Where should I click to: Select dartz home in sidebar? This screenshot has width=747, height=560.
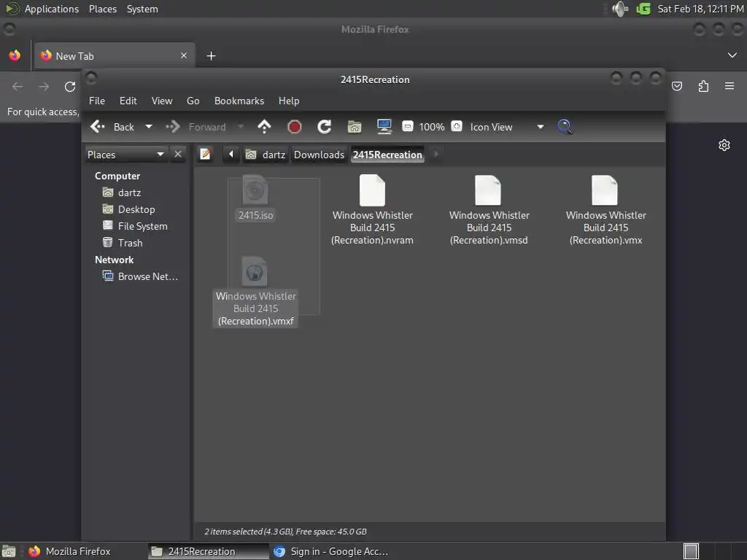click(x=122, y=192)
